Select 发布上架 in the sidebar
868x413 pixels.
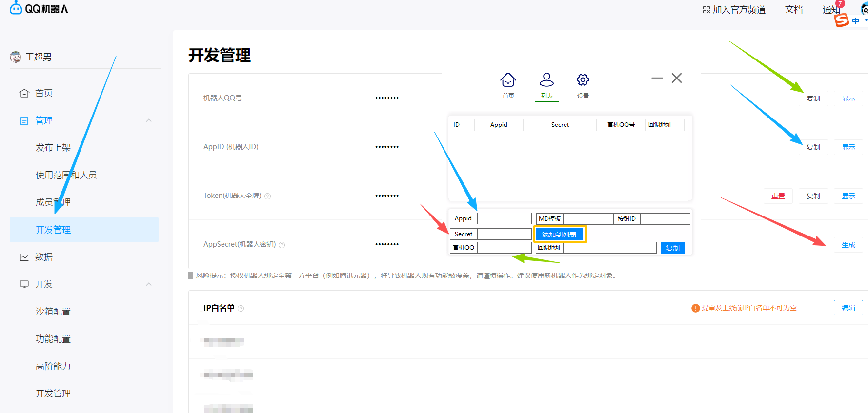[53, 148]
